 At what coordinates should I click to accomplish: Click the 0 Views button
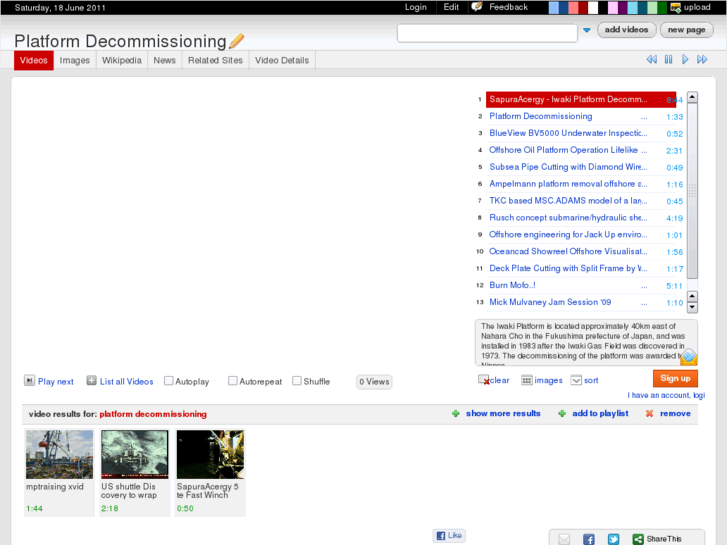[374, 382]
